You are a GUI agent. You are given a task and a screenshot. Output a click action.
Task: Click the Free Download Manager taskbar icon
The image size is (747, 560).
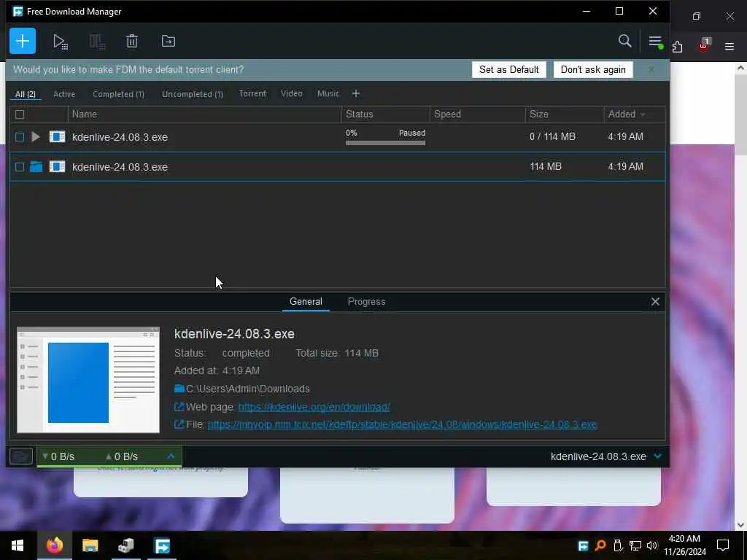tap(162, 545)
